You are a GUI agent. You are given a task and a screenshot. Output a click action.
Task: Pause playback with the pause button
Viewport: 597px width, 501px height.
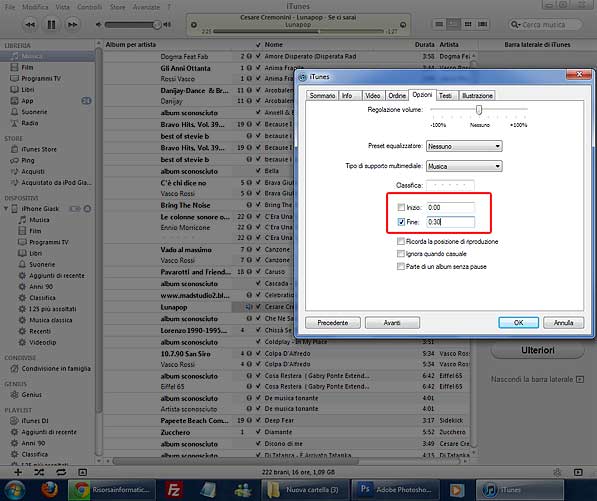coord(51,25)
